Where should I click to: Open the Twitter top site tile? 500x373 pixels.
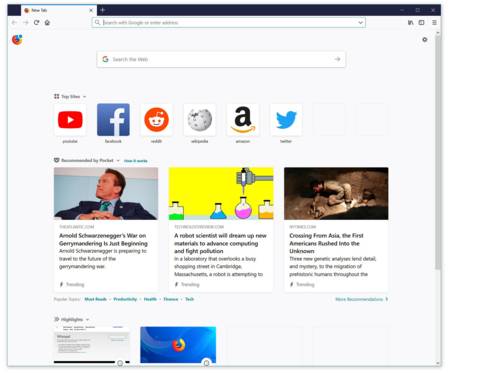point(286,120)
